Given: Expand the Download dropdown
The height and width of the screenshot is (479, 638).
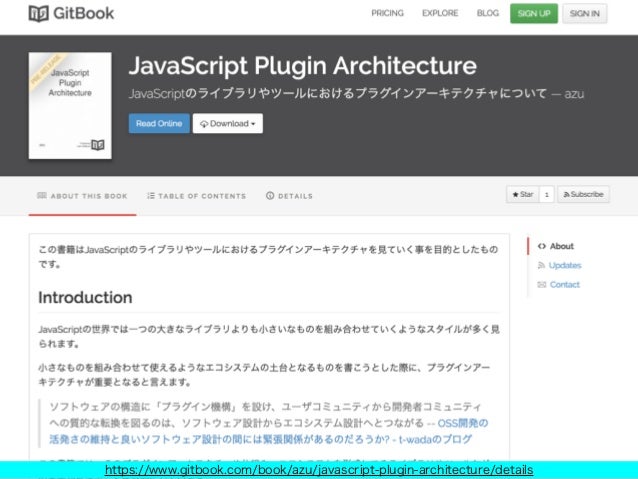Looking at the screenshot, I should [x=228, y=123].
